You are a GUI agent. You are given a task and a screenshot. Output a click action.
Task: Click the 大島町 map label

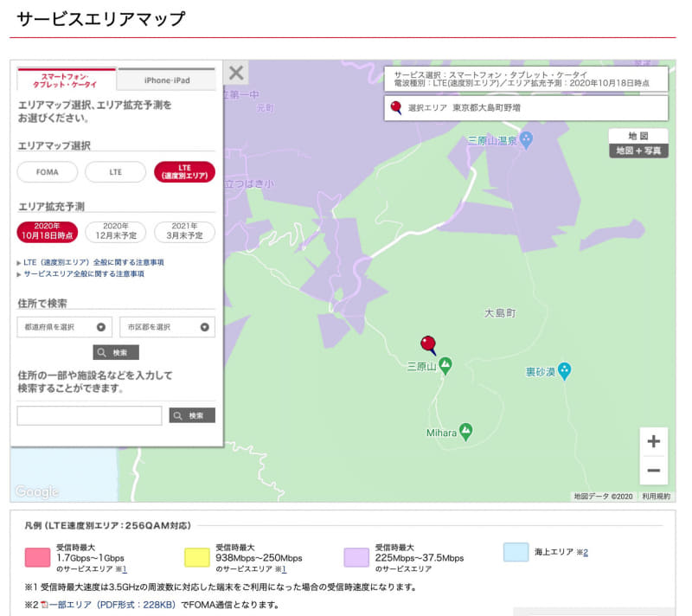[x=500, y=313]
